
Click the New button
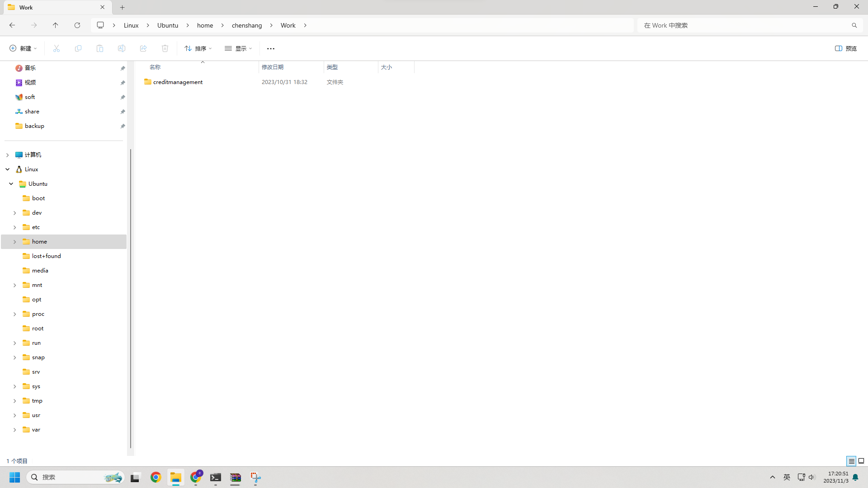point(23,48)
